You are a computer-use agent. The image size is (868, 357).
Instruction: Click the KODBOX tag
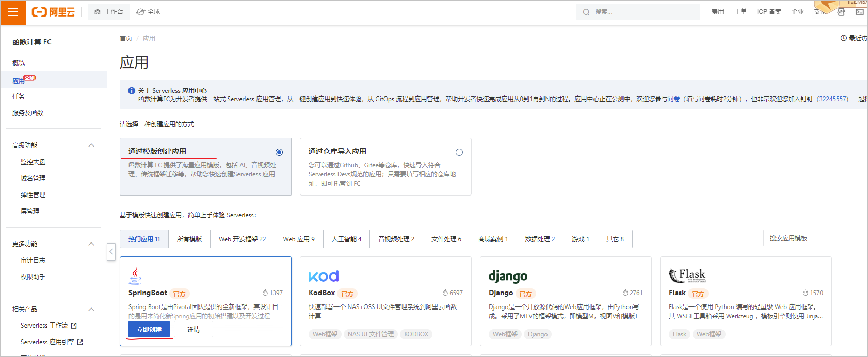[x=416, y=334]
